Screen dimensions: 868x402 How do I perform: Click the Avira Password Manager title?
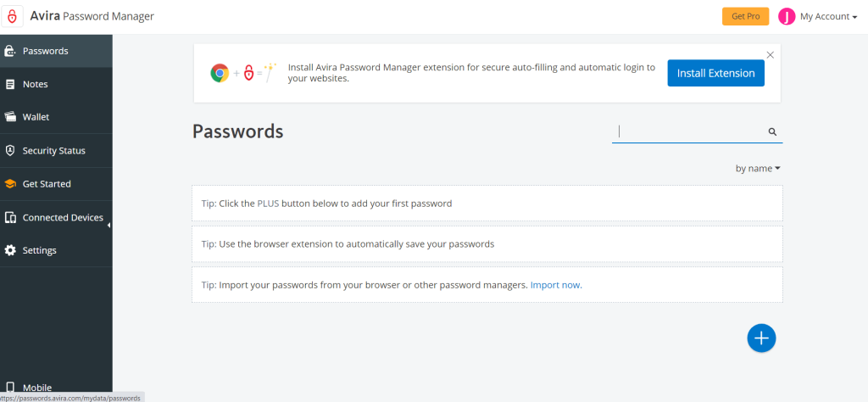pyautogui.click(x=92, y=17)
